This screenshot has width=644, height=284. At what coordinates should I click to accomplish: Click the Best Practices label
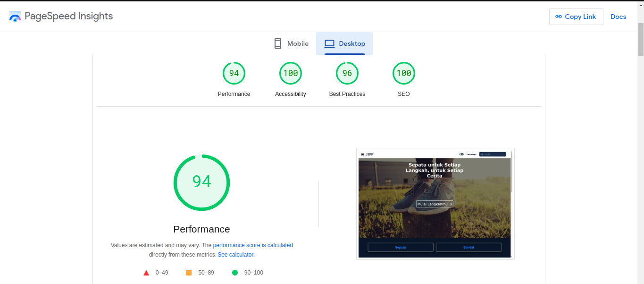tap(347, 94)
